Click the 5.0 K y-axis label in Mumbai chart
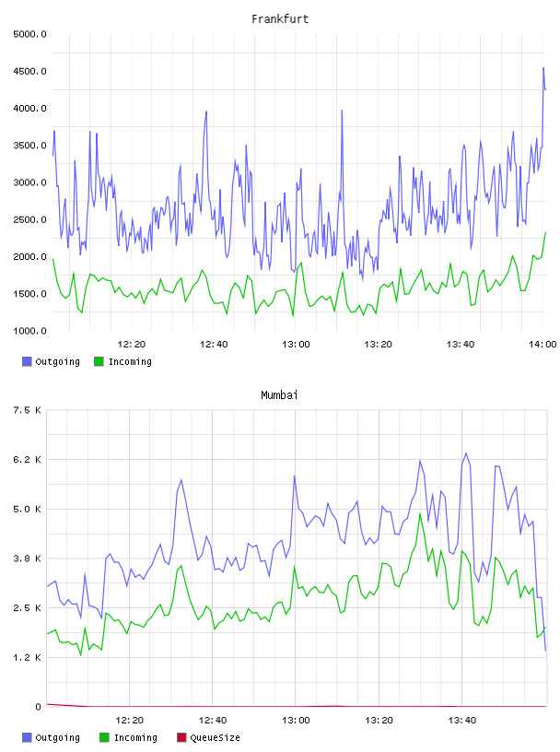This screenshot has width=560, height=752. pyautogui.click(x=27, y=510)
